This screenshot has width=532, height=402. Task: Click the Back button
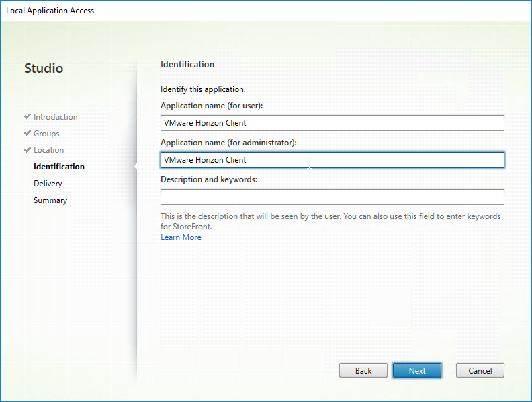coord(363,370)
